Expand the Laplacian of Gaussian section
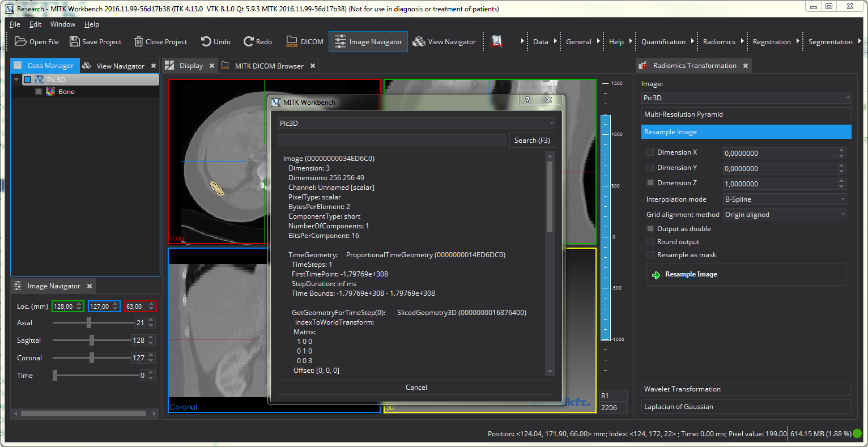This screenshot has height=447, width=868. pyautogui.click(x=746, y=407)
